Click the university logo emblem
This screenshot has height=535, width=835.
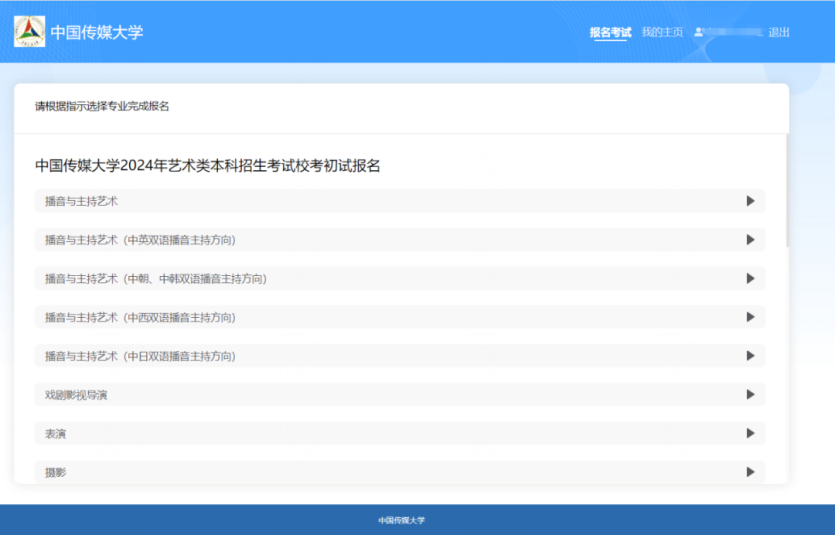[x=29, y=32]
